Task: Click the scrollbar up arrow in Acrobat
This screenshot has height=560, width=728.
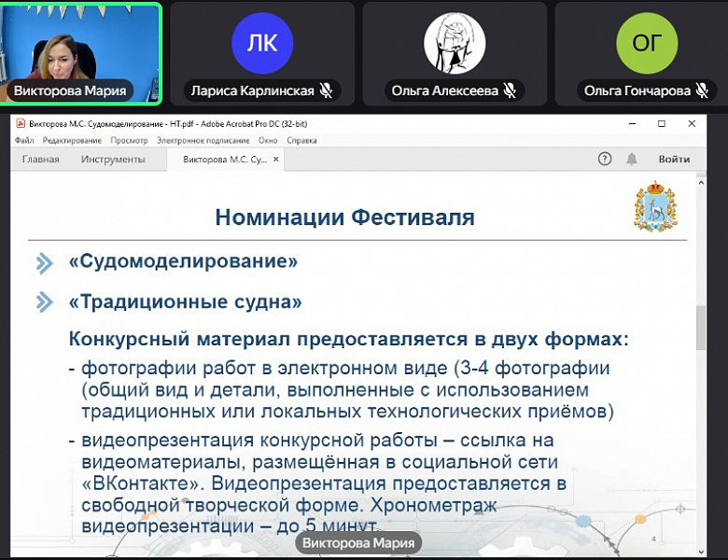Action: (x=701, y=183)
